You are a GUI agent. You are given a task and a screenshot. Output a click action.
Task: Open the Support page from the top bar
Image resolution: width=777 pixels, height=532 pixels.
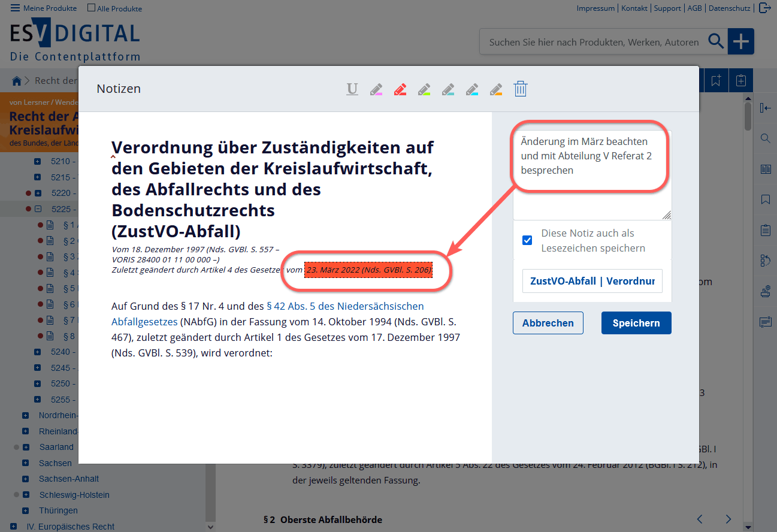point(667,8)
